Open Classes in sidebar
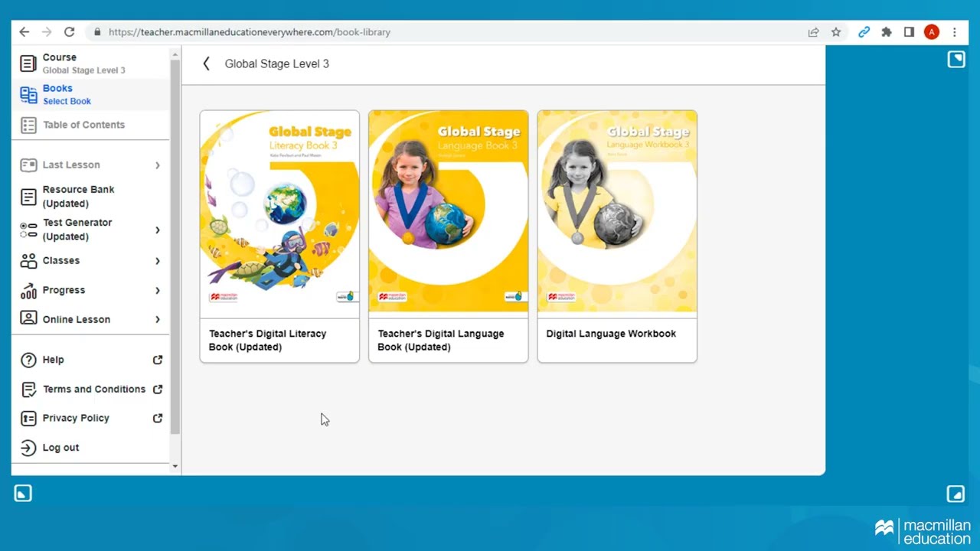This screenshot has width=980, height=551. tap(61, 260)
